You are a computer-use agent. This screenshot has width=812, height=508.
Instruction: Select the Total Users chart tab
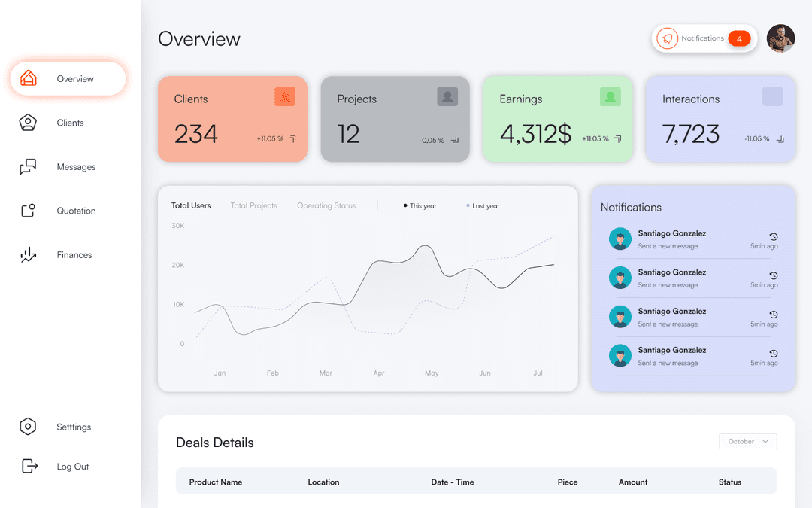[191, 205]
